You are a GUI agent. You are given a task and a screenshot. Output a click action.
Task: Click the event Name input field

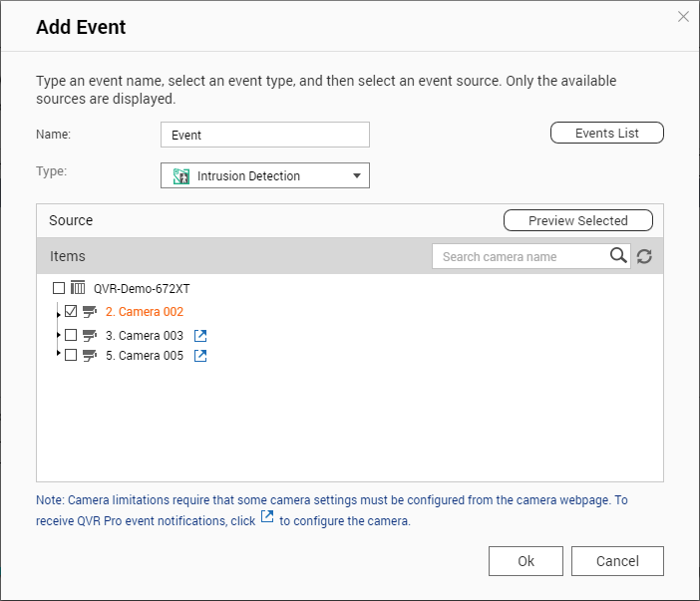pos(264,135)
